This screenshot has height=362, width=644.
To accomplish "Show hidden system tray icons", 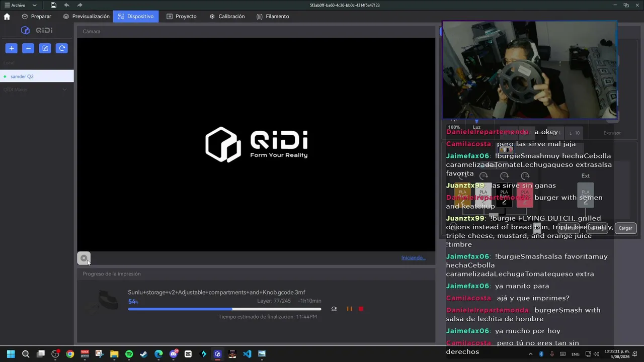I will (x=530, y=354).
